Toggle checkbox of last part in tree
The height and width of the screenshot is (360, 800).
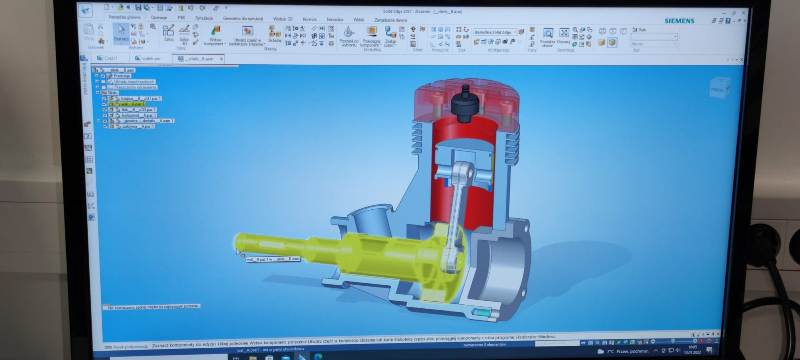105,126
